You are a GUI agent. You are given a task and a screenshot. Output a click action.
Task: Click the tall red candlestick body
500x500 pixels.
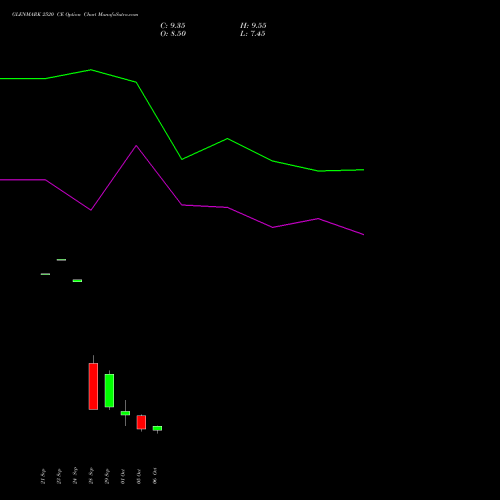pos(93,386)
